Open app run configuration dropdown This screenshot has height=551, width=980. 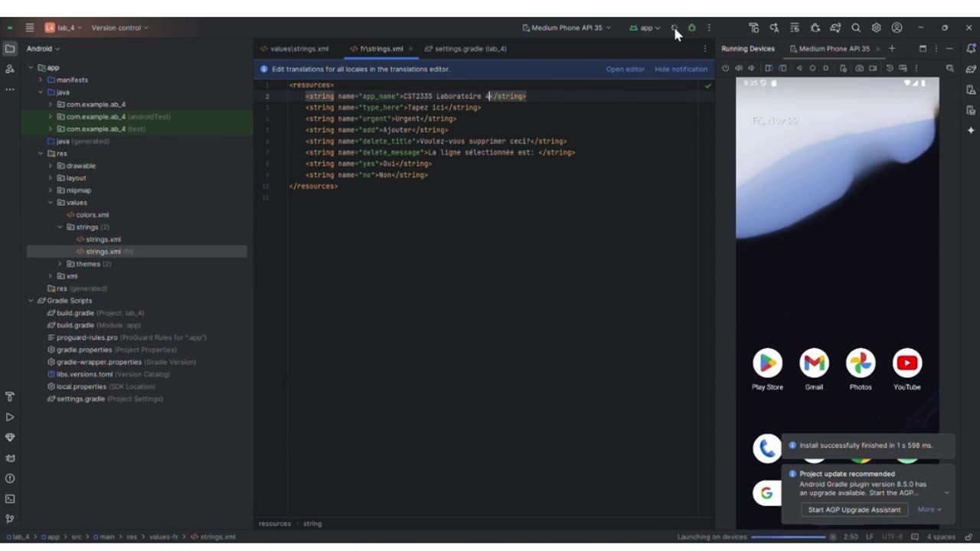click(645, 28)
